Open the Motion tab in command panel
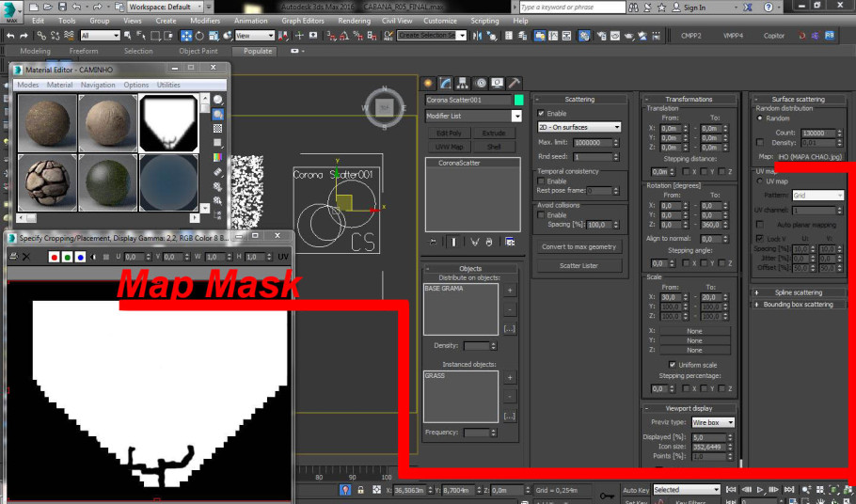Viewport: 856px width, 504px height. tap(481, 83)
